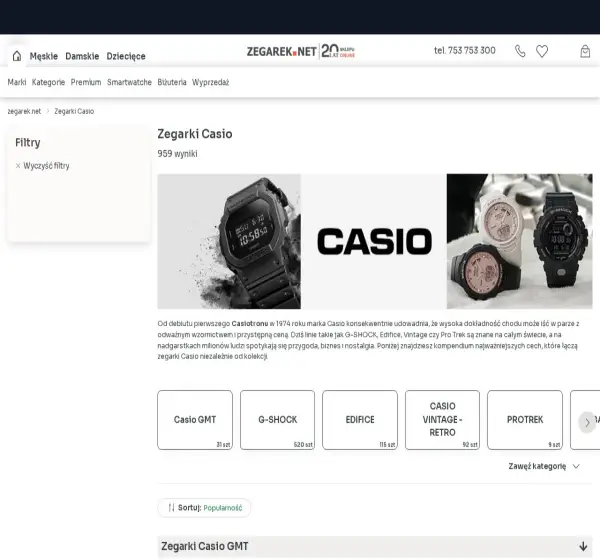The width and height of the screenshot is (600, 560).
Task: Click the 959 wyniki results count
Action: point(177,153)
